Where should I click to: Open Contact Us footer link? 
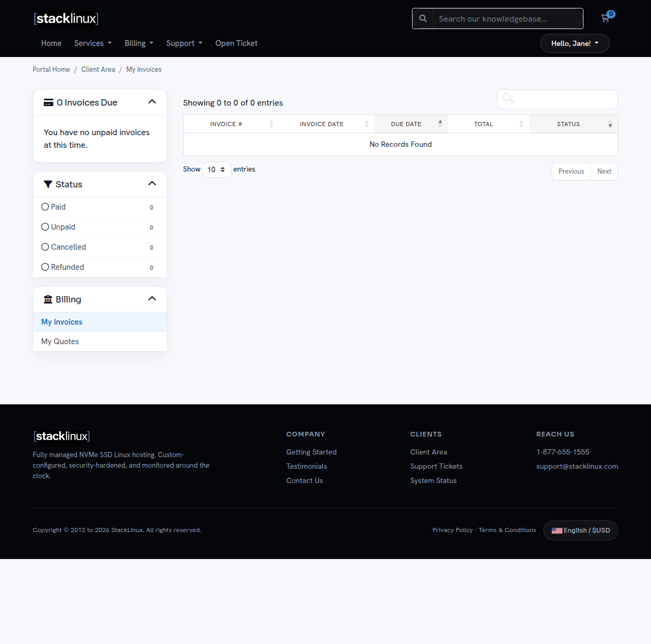click(x=304, y=480)
